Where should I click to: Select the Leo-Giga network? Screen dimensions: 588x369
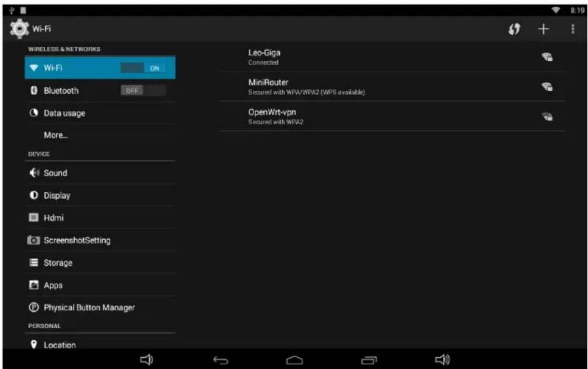pyautogui.click(x=392, y=57)
